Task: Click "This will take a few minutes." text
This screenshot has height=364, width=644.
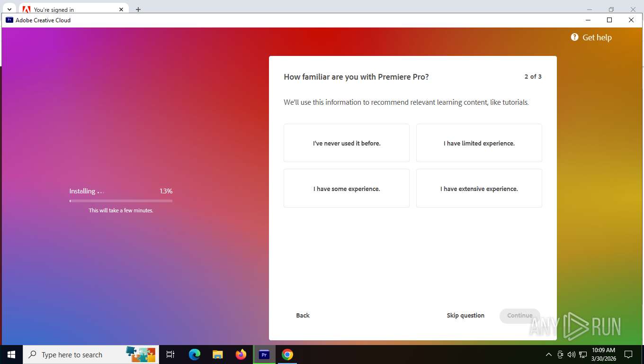Action: [x=121, y=210]
